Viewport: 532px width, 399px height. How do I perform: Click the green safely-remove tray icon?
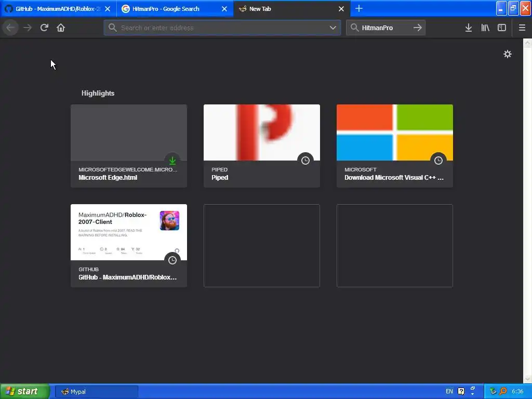(493, 392)
